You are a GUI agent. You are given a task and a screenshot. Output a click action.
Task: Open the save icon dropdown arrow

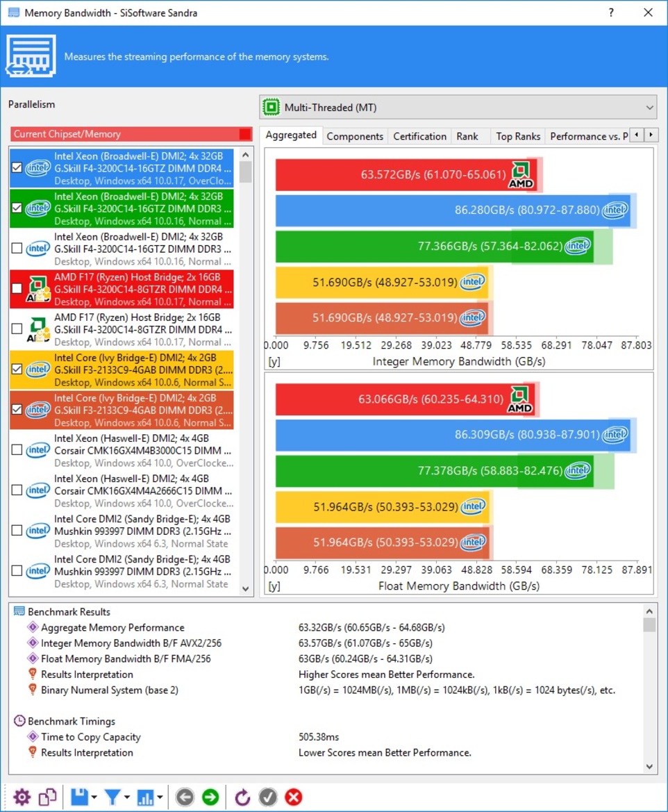94,797
